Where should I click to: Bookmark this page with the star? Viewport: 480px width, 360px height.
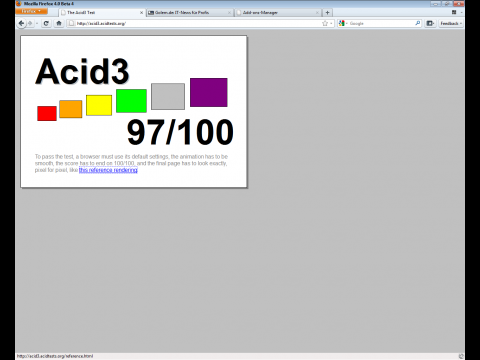[x=325, y=23]
